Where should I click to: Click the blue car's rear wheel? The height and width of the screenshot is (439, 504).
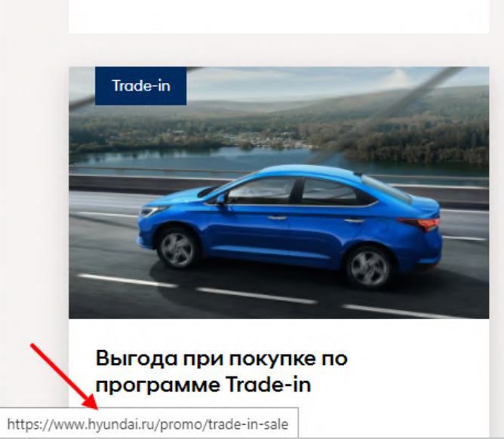[x=368, y=267]
